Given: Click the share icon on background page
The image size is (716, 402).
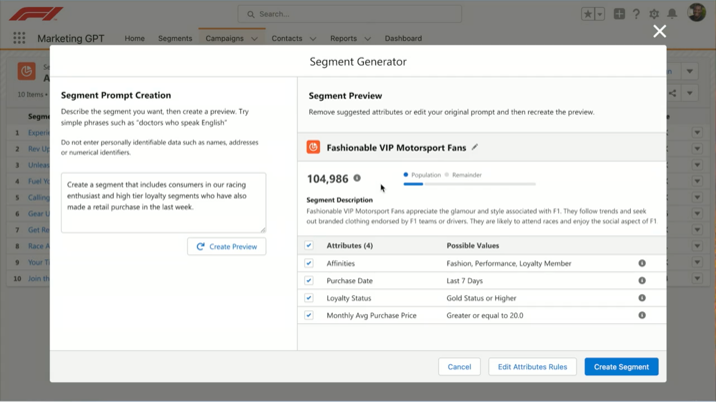Looking at the screenshot, I should pyautogui.click(x=673, y=93).
